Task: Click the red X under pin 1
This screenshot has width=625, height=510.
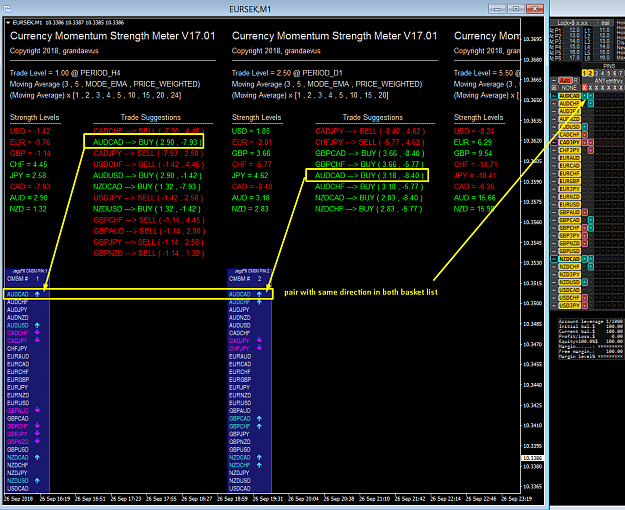Action: (x=585, y=87)
